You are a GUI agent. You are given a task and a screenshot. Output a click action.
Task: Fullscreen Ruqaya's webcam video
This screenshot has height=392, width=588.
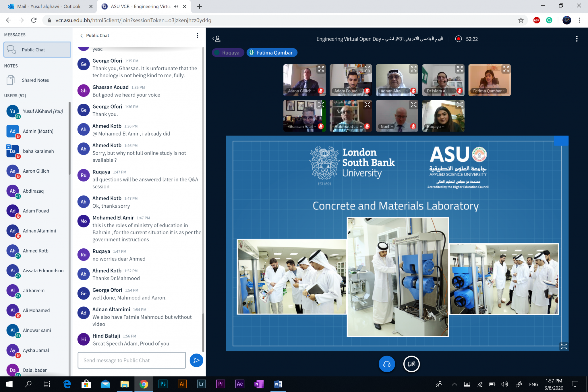(460, 105)
